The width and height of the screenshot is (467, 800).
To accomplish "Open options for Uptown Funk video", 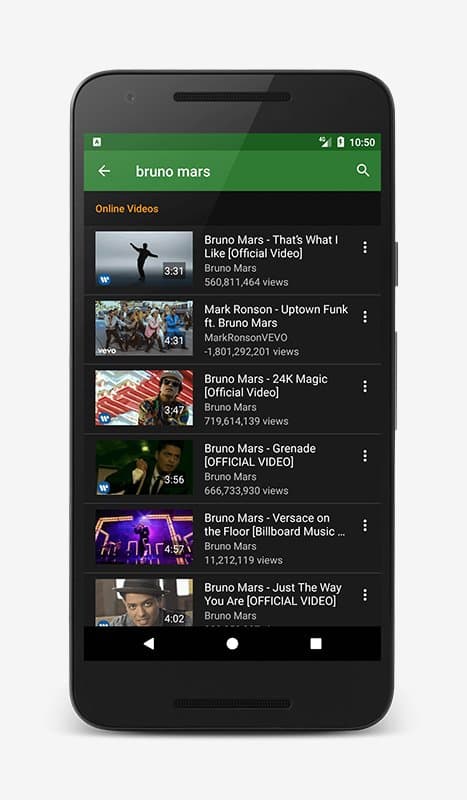I will [364, 317].
